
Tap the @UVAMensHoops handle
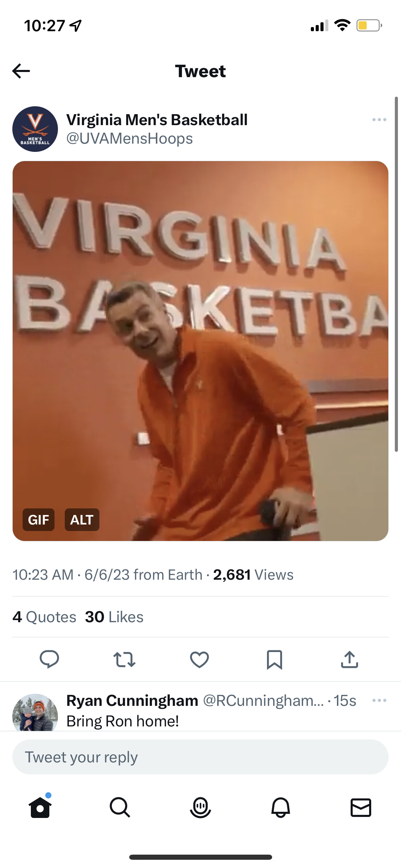tap(130, 138)
